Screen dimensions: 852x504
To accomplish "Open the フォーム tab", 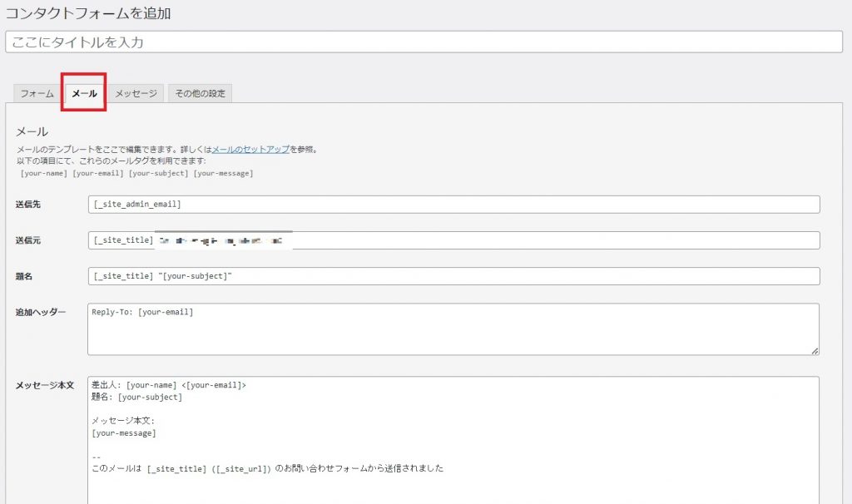I will tap(37, 93).
